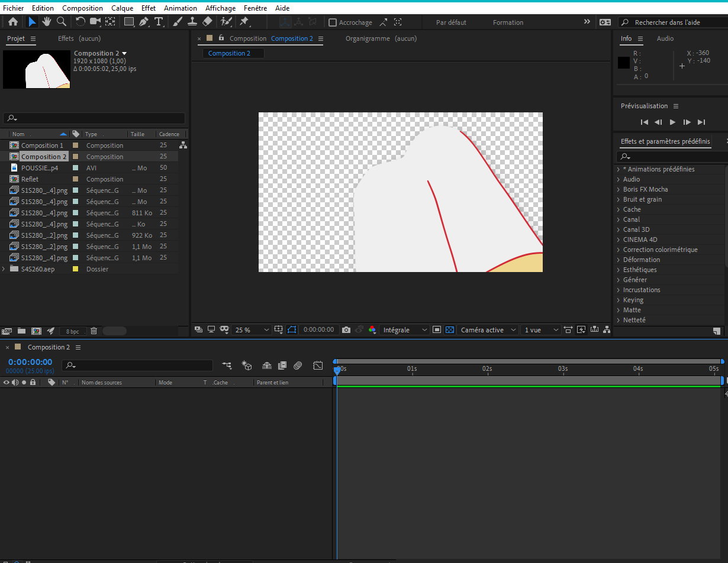The image size is (728, 563).
Task: Toggle the transparency grid button
Action: click(450, 330)
